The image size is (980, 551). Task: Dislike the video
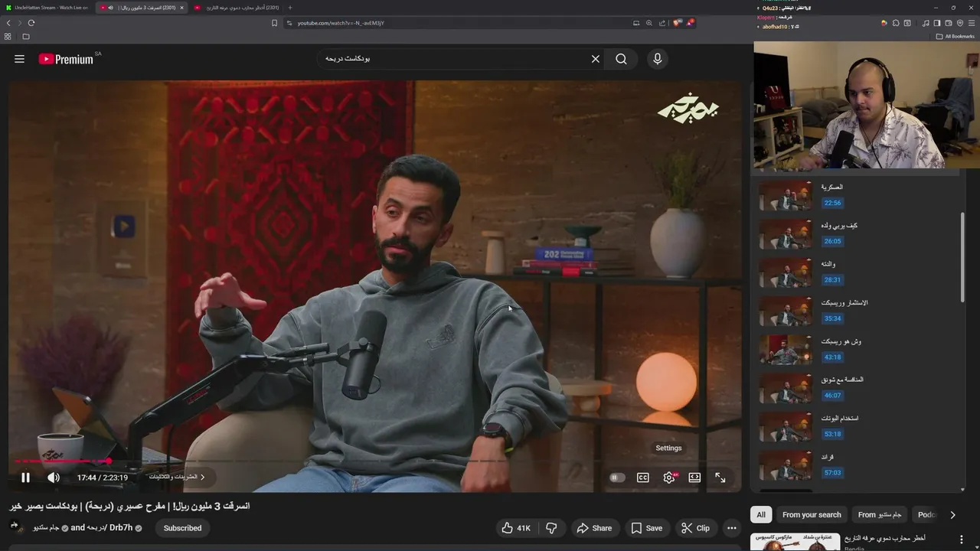(x=551, y=528)
